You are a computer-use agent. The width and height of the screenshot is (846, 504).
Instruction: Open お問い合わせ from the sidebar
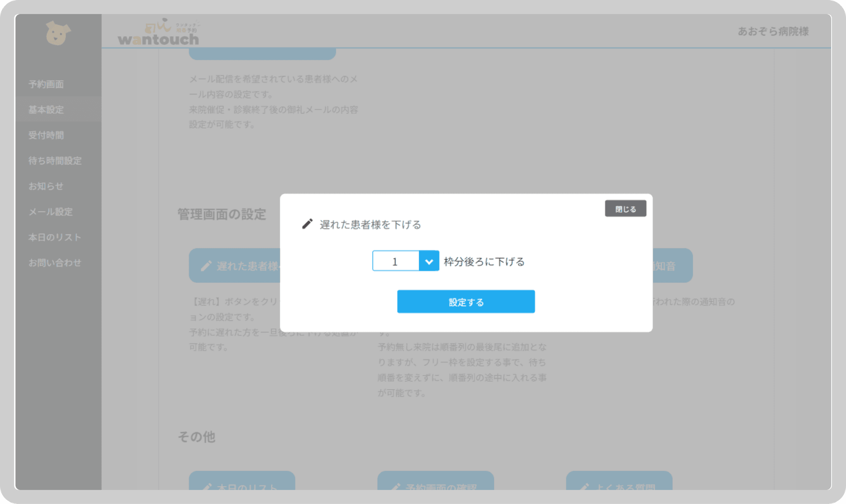pyautogui.click(x=54, y=262)
